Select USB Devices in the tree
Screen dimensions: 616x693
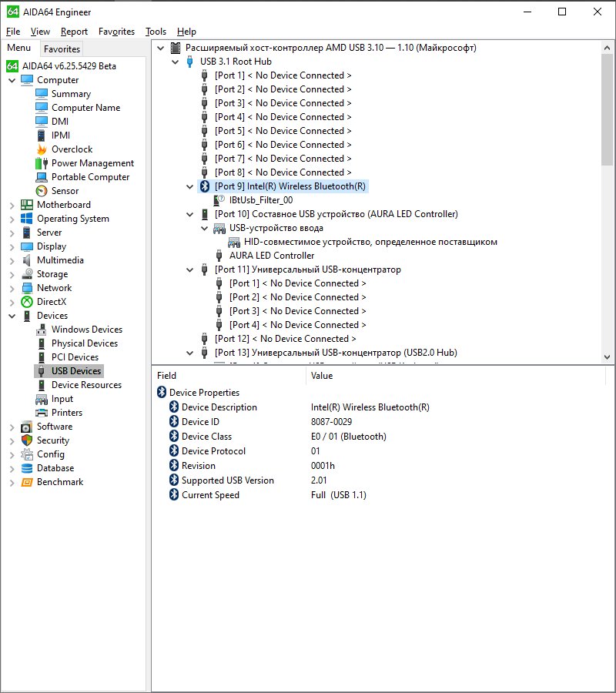tap(76, 371)
